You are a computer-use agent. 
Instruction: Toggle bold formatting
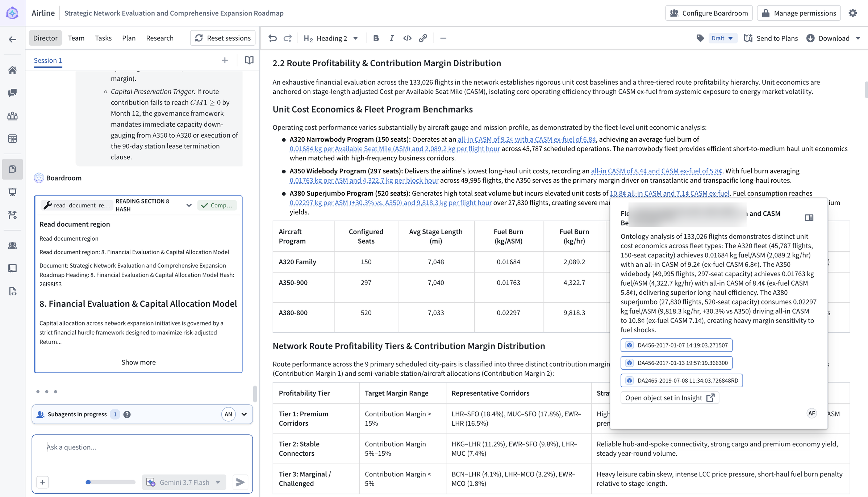coord(376,38)
